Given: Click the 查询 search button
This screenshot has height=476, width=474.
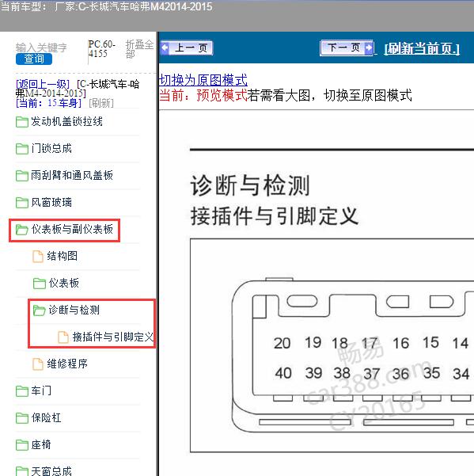Looking at the screenshot, I should click(x=34, y=59).
